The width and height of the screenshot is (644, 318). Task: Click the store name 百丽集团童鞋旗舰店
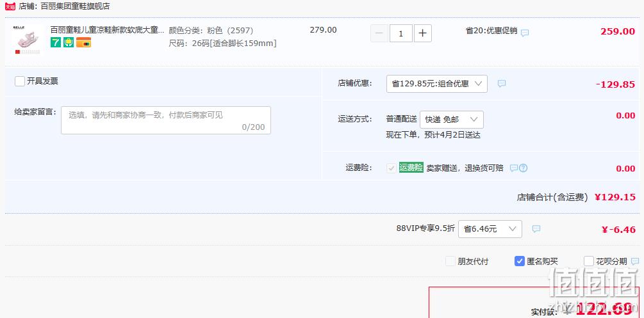click(75, 6)
